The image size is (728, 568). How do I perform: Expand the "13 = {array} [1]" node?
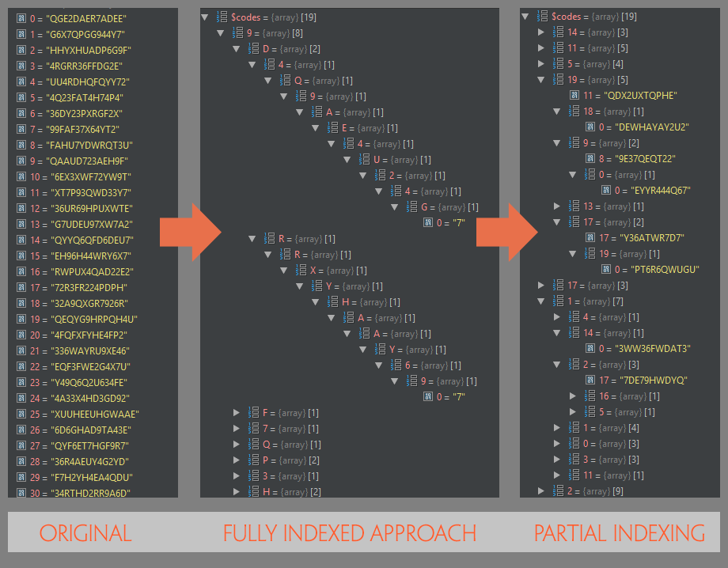coord(556,206)
